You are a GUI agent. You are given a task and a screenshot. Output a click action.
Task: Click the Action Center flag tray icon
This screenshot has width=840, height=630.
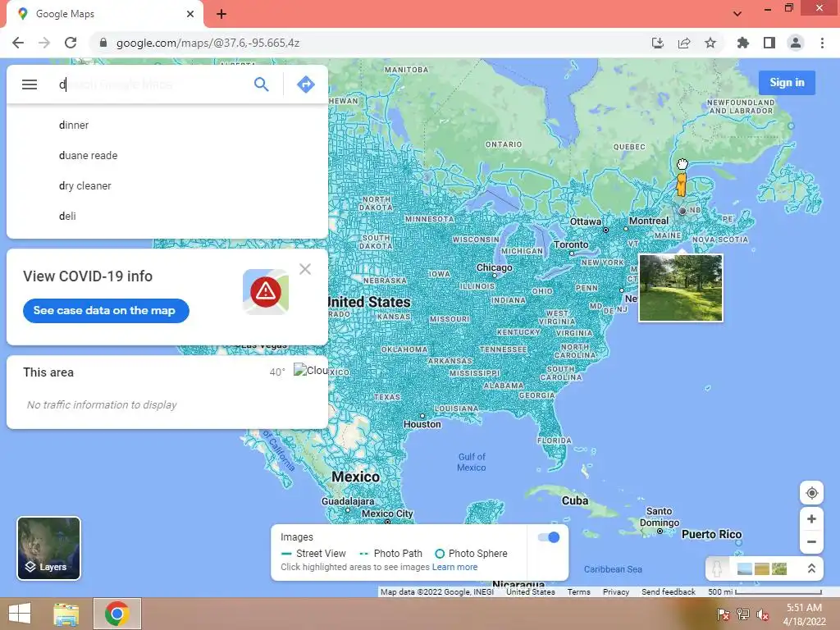(724, 614)
